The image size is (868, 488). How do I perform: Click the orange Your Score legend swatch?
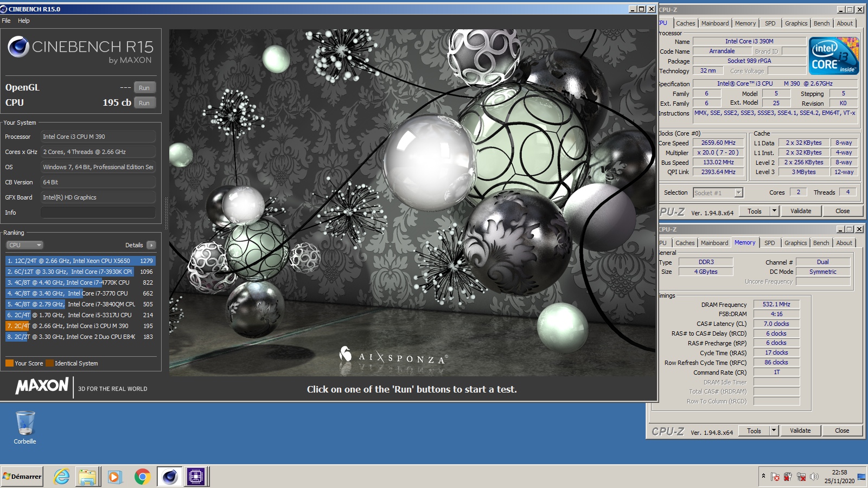[x=9, y=363]
